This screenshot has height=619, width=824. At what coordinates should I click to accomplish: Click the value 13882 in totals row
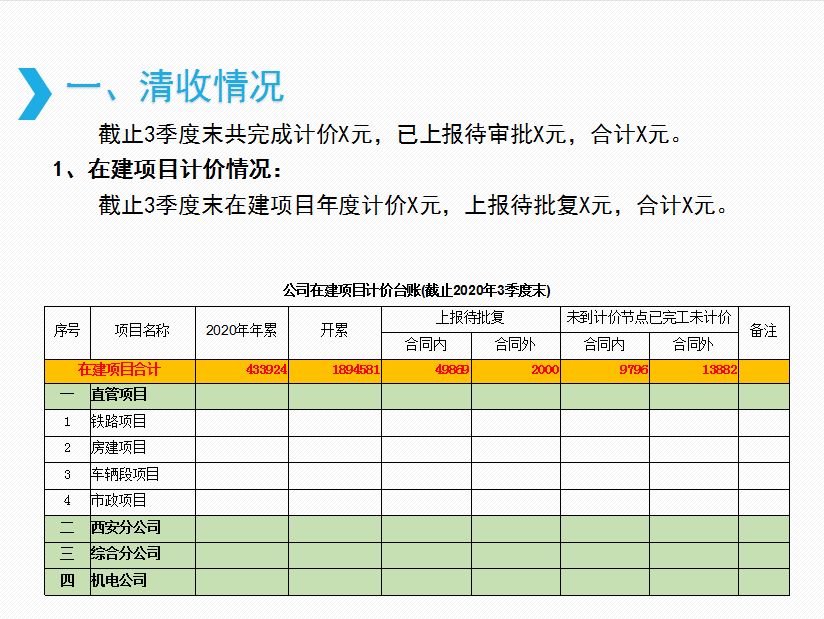coord(720,370)
